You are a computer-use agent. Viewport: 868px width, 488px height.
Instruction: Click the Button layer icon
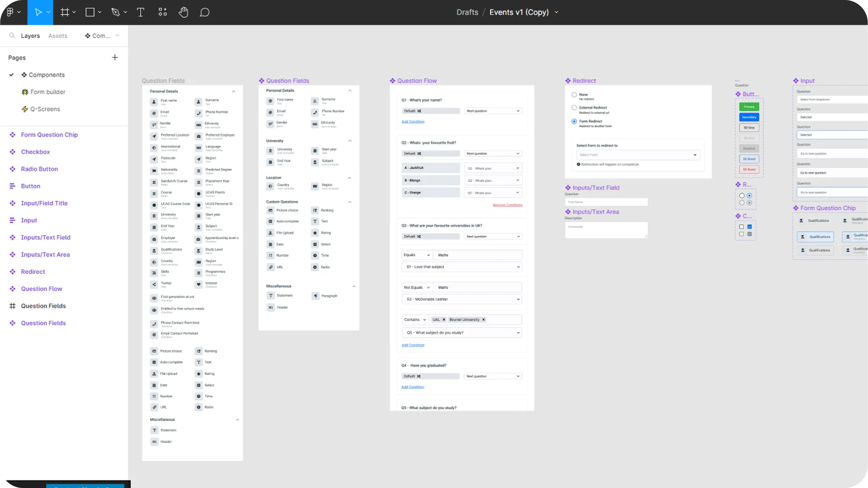click(x=13, y=186)
